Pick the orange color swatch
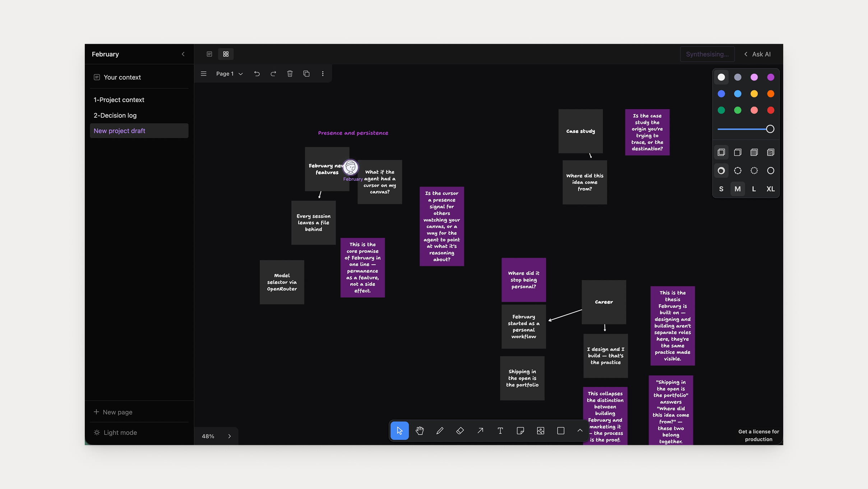 pos(771,93)
